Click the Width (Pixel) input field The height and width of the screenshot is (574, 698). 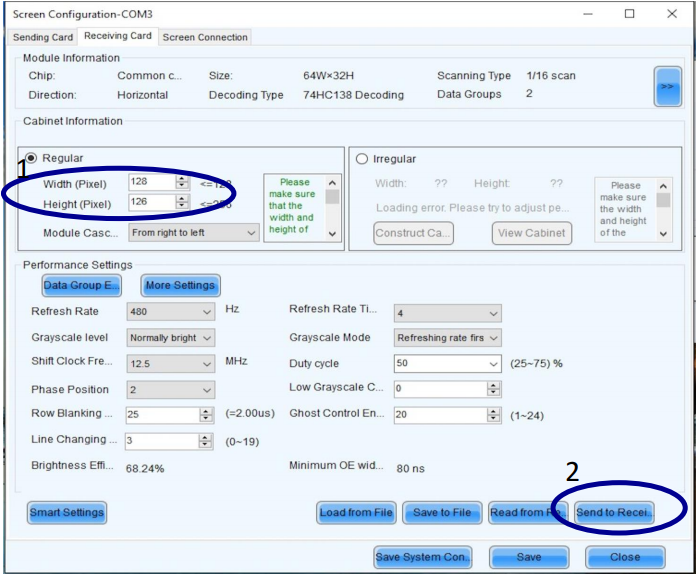152,182
